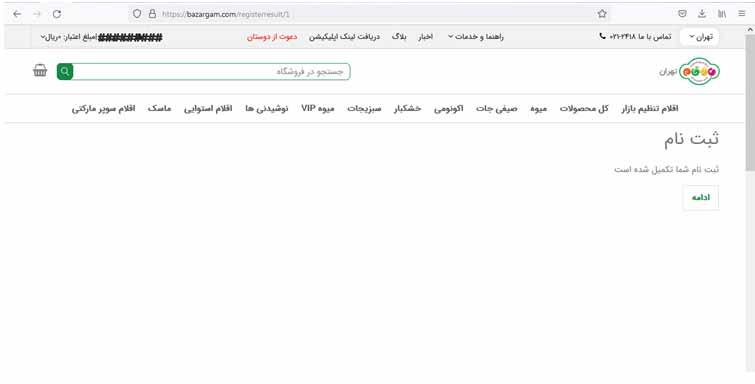The height and width of the screenshot is (384, 755).
Task: Click the browser back arrow
Action: [17, 14]
